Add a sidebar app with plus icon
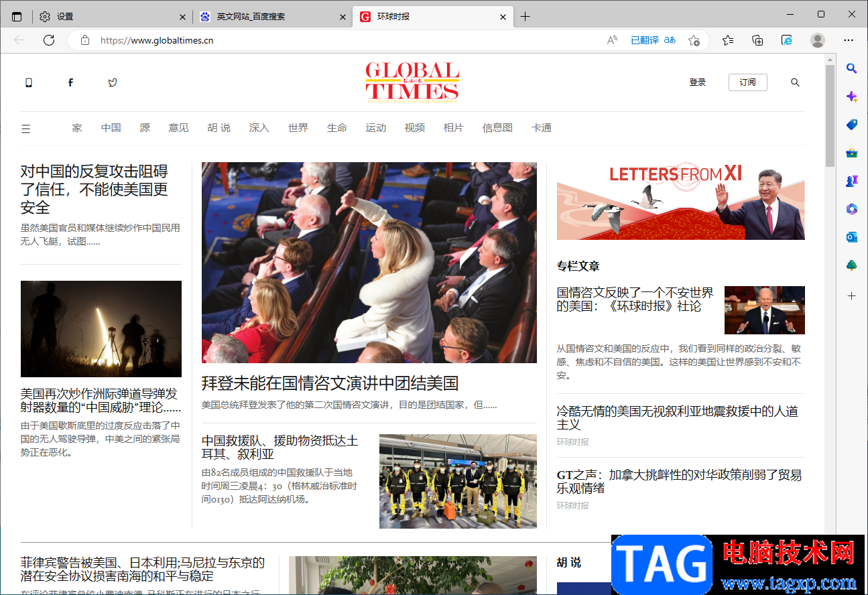 [x=852, y=295]
